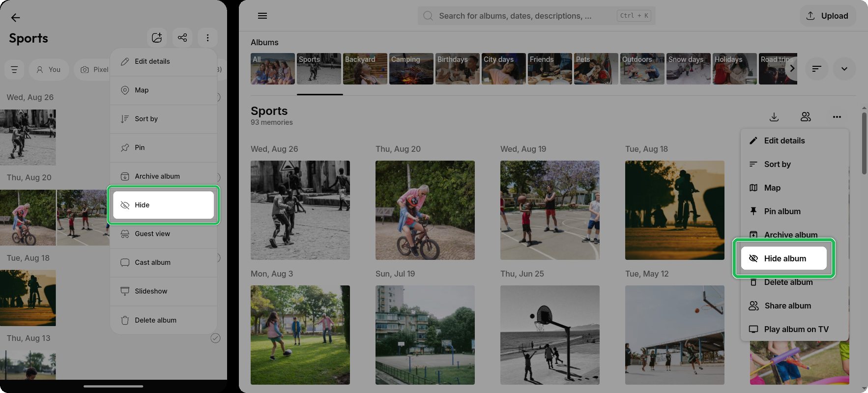This screenshot has height=393, width=868.
Task: Open the three-dot menu in mobile header
Action: [208, 38]
